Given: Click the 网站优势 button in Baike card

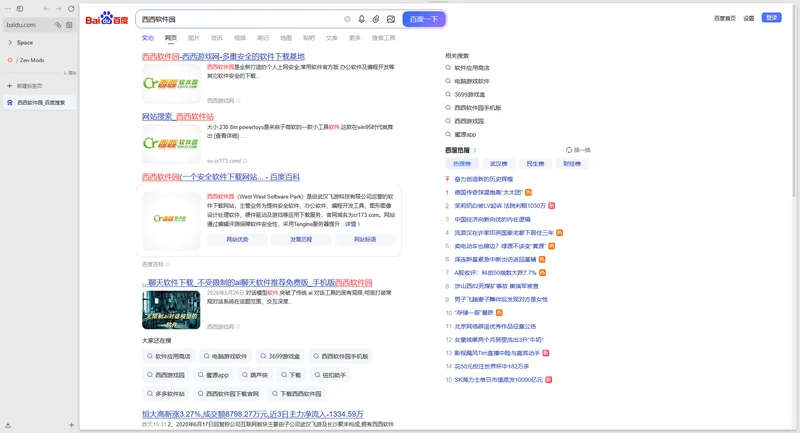Looking at the screenshot, I should [x=237, y=239].
